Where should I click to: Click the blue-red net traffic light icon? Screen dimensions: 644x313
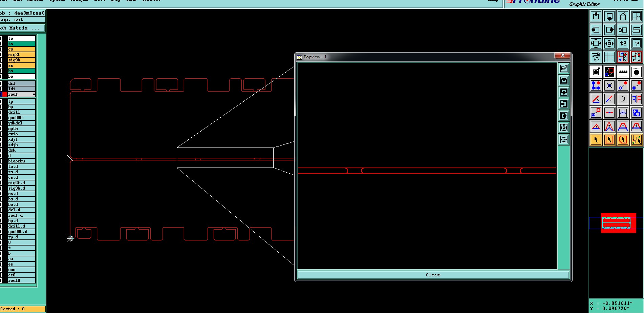(x=623, y=57)
